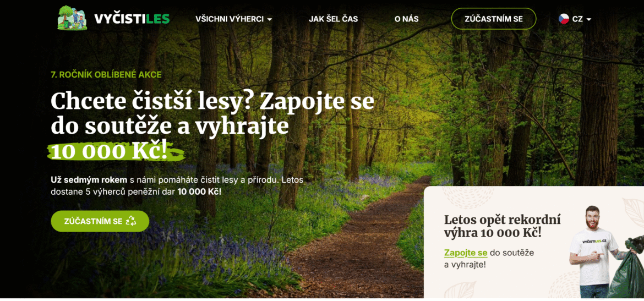
Task: Click the recycle icon on green button
Action: (x=131, y=221)
